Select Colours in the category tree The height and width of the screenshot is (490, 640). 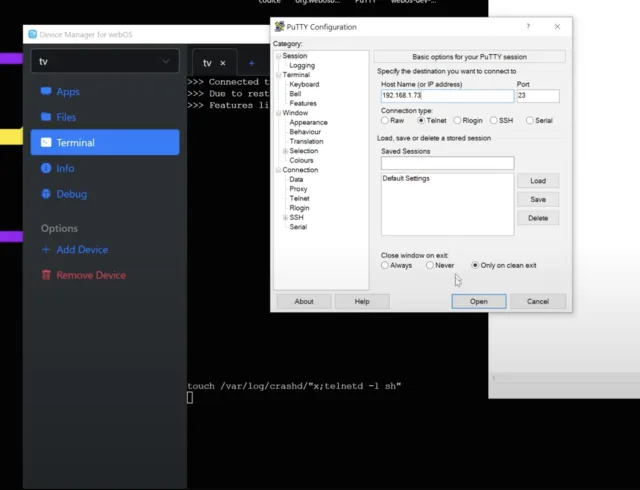301,160
